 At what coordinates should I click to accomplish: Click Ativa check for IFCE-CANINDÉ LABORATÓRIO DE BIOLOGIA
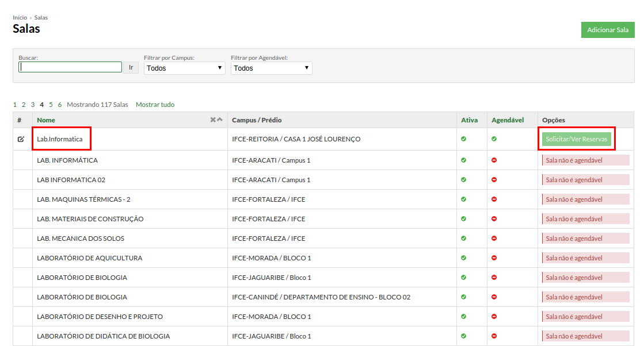coord(464,297)
